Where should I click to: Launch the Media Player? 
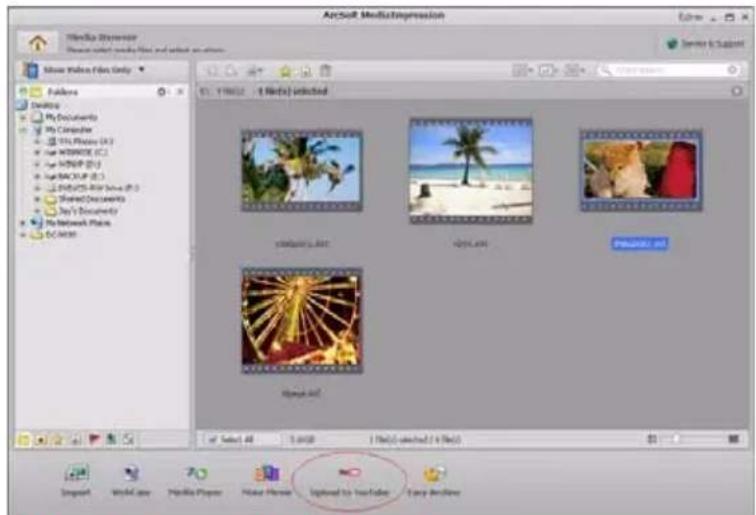click(x=195, y=480)
